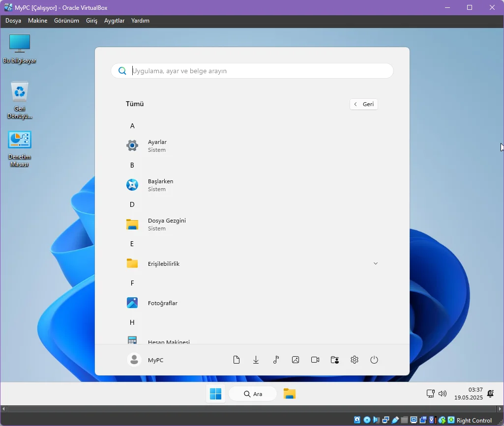
Task: Click VirtualBox mouse integration status icon
Action: pos(442,420)
